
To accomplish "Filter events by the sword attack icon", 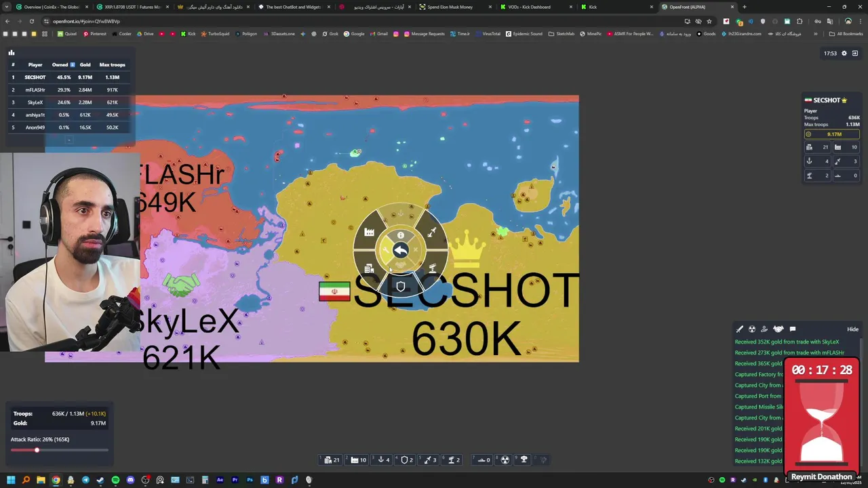I will 740,329.
